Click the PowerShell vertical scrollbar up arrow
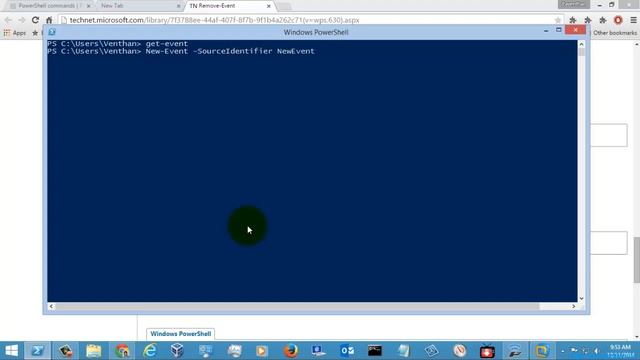This screenshot has width=640, height=360. click(x=582, y=44)
